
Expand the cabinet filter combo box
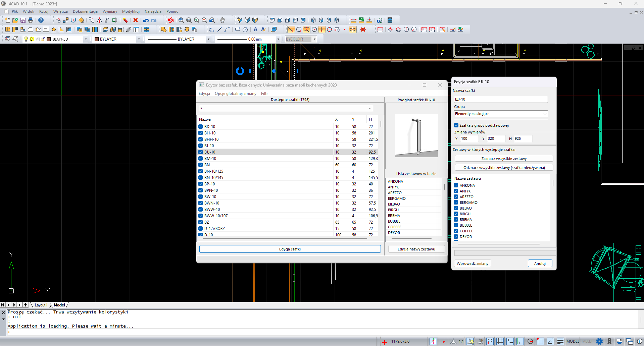tap(370, 109)
